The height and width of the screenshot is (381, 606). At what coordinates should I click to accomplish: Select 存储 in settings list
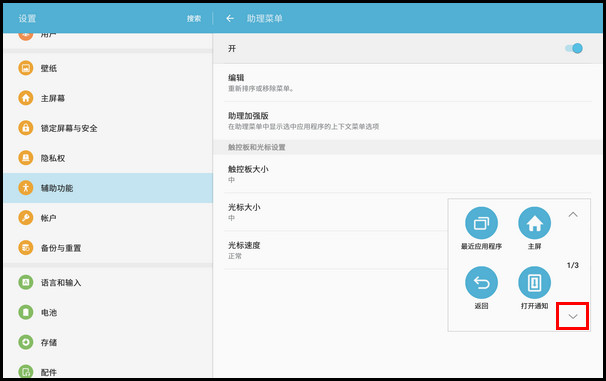[x=108, y=342]
